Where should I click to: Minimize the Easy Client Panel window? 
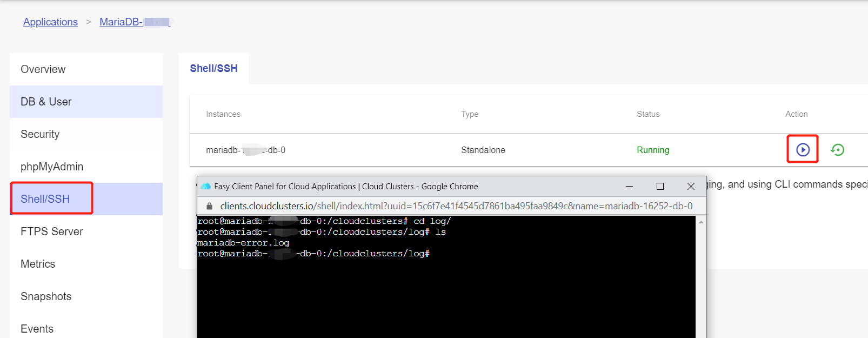629,187
